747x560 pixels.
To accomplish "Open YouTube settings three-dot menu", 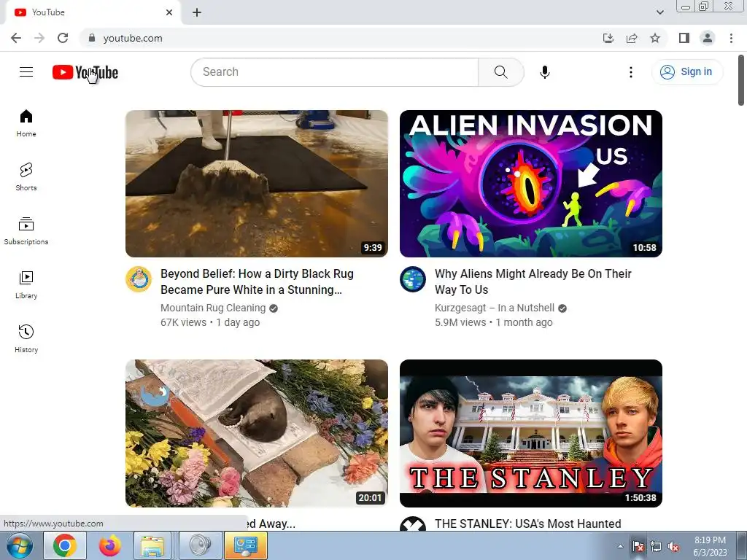I will click(x=631, y=72).
